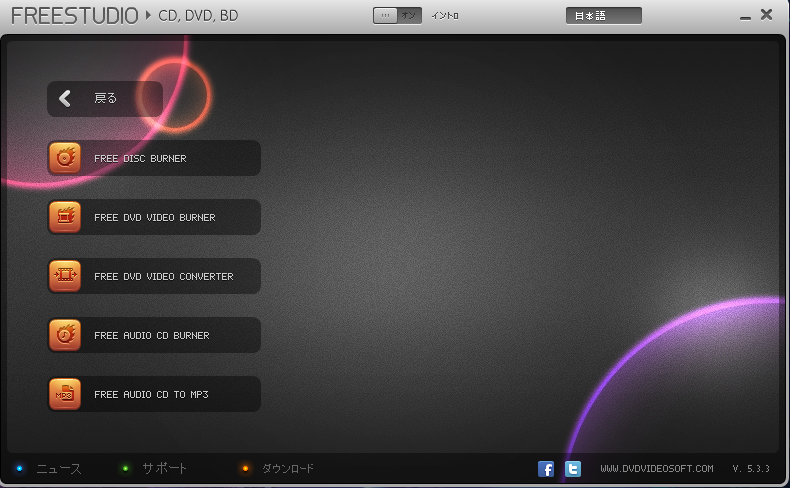Click the Free DVD Video Burner film icon
The height and width of the screenshot is (488, 790).
point(65,217)
